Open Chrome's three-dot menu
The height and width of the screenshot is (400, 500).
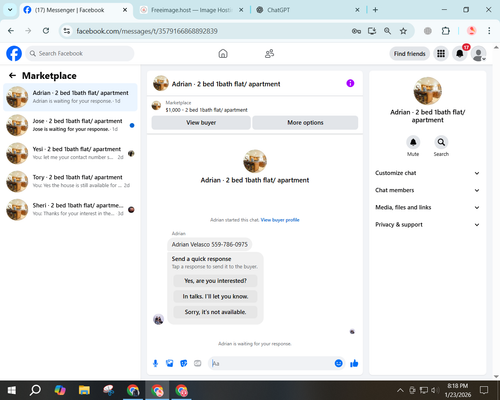point(489,31)
